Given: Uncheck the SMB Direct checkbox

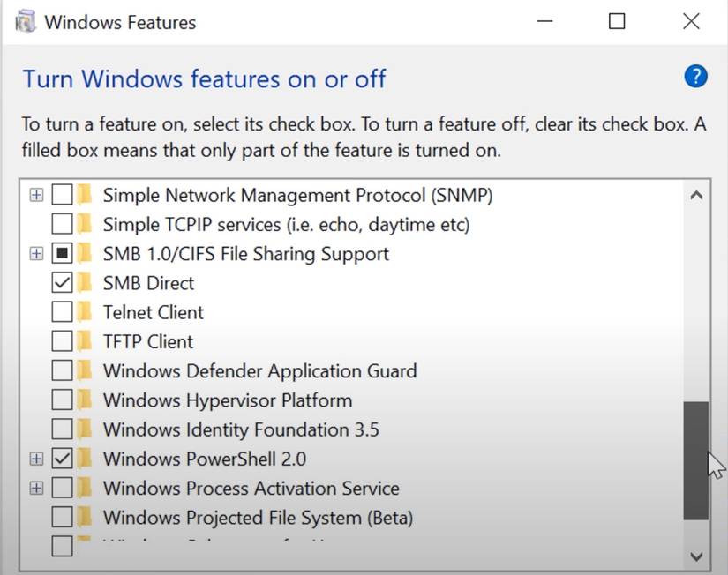Looking at the screenshot, I should [x=62, y=283].
